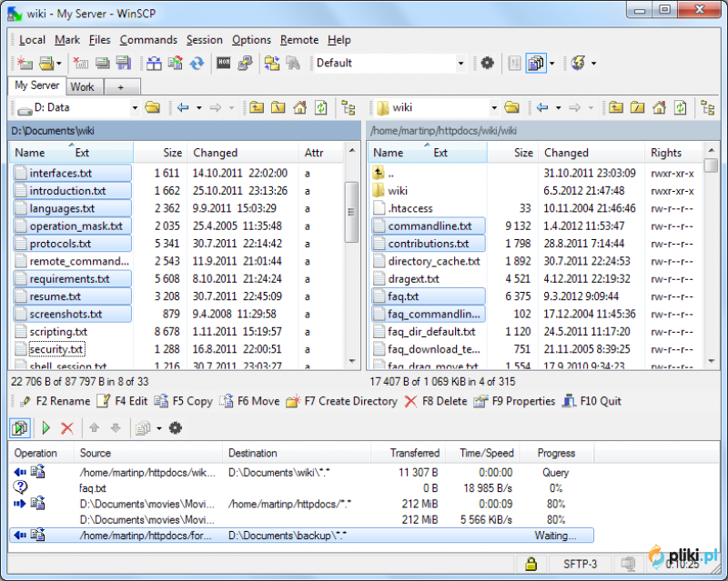728x581 pixels.
Task: Open the Session menu
Action: point(205,40)
